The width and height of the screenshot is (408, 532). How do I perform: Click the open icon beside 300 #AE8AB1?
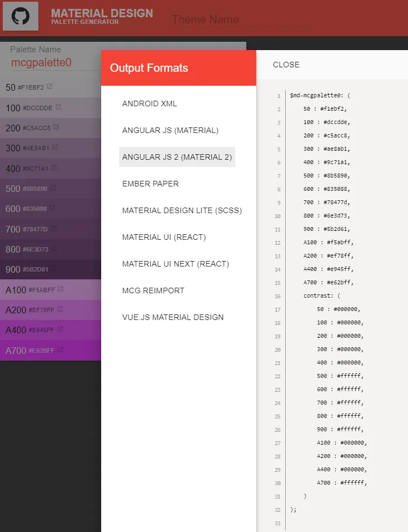point(55,147)
